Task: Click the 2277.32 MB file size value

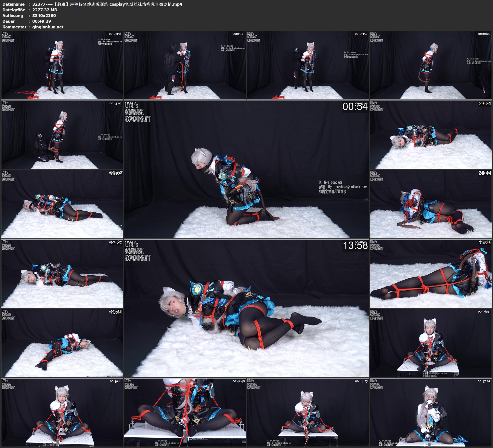Action: (x=44, y=10)
